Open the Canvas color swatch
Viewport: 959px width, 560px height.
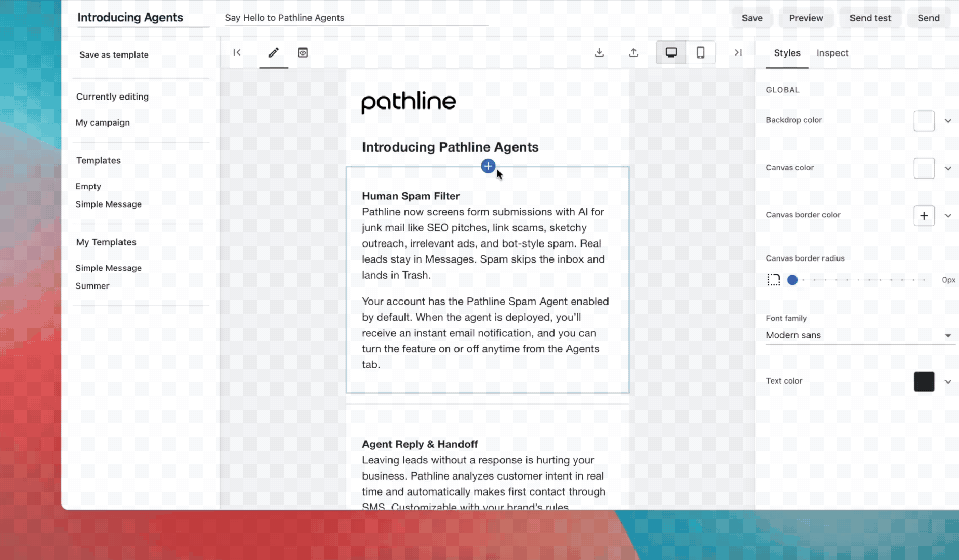924,168
